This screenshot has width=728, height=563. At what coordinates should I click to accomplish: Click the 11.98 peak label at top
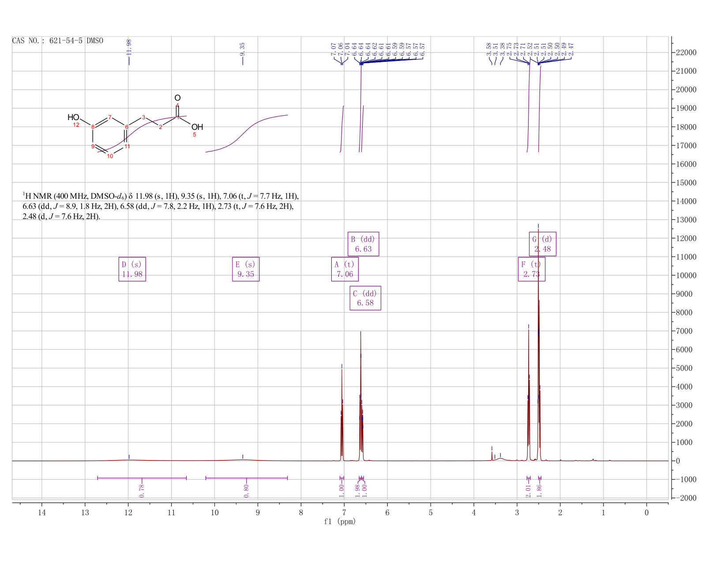pyautogui.click(x=129, y=48)
